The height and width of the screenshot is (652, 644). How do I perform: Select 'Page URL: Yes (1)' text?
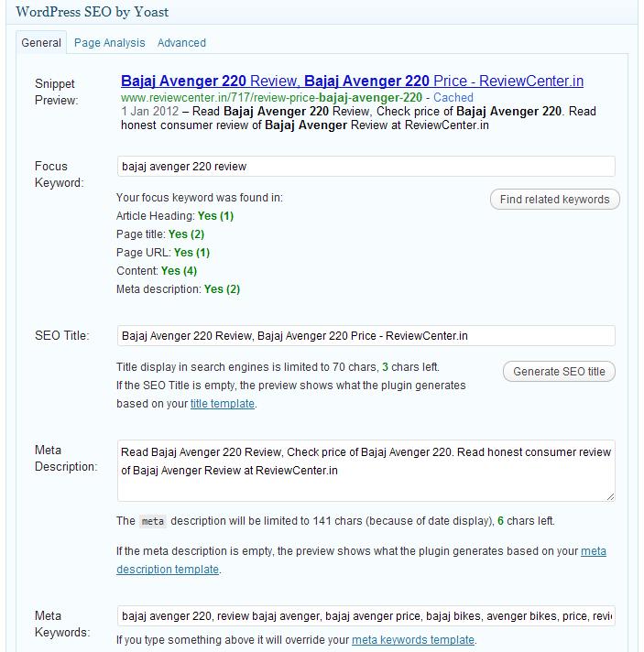pyautogui.click(x=163, y=253)
